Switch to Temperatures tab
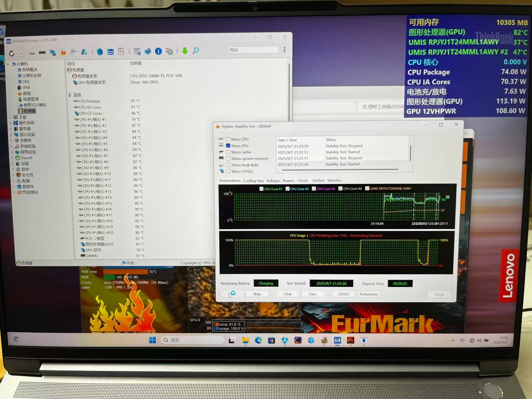This screenshot has height=399, width=532. pyautogui.click(x=230, y=180)
